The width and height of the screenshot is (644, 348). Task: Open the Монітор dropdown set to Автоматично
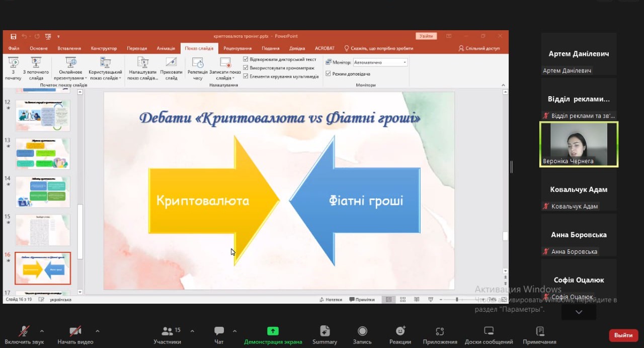click(380, 62)
